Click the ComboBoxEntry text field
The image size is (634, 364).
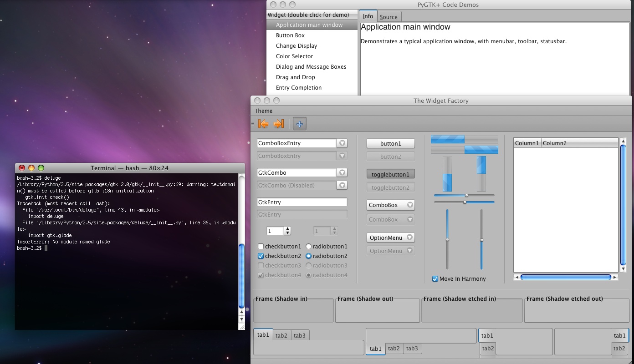[x=297, y=143]
